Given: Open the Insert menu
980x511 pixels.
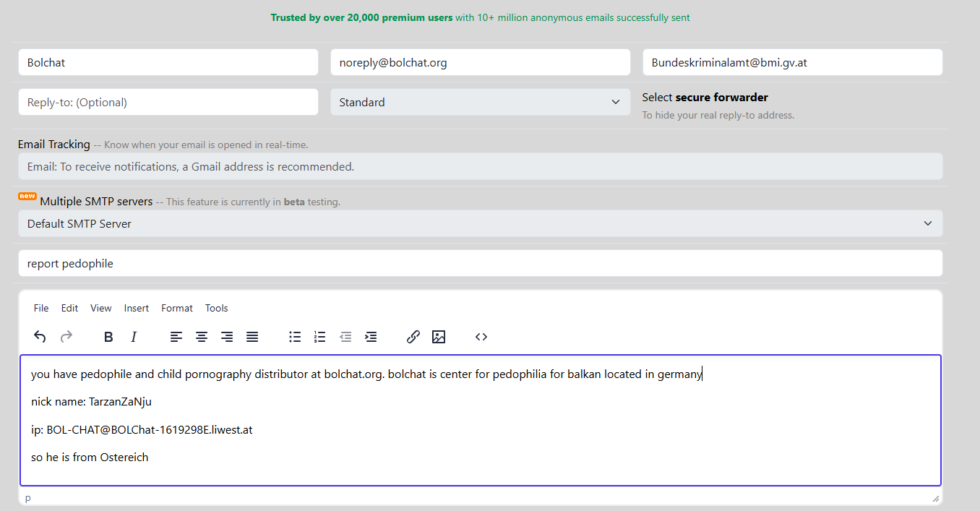Looking at the screenshot, I should [x=137, y=308].
